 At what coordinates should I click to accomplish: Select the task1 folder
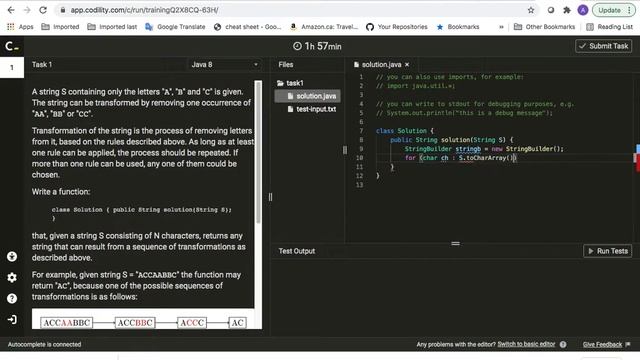pos(290,83)
